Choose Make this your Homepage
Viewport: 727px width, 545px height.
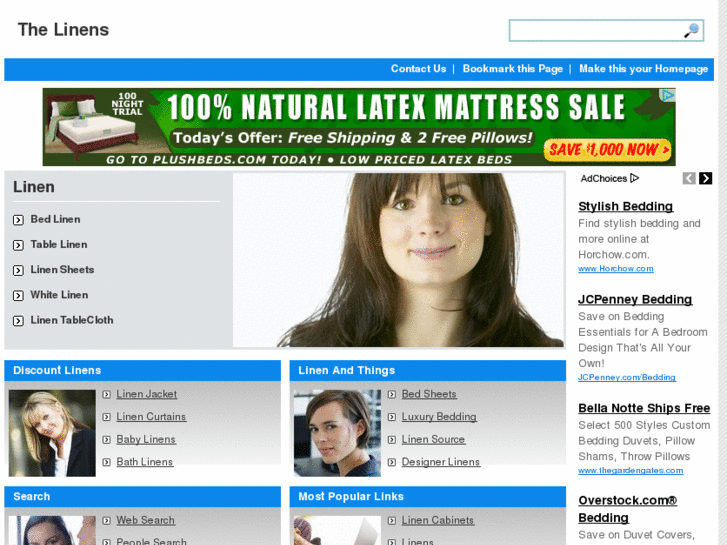(x=643, y=69)
